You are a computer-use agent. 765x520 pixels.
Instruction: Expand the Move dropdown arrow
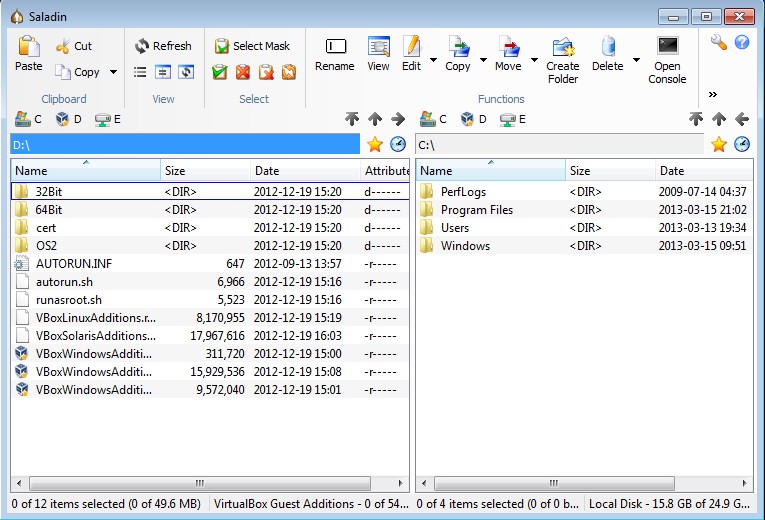531,60
